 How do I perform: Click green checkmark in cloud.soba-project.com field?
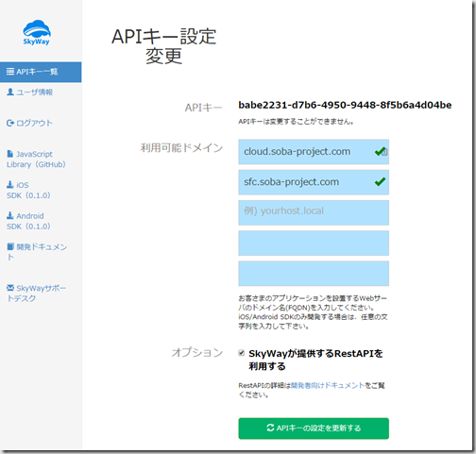coord(380,152)
